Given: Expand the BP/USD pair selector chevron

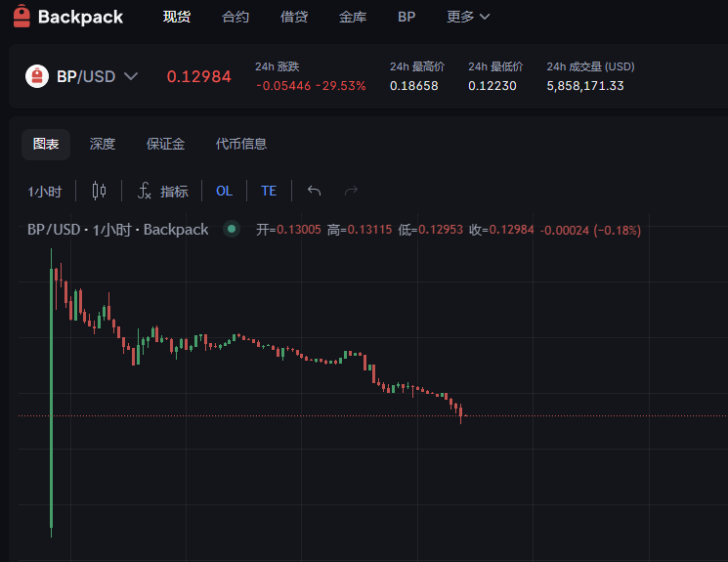Looking at the screenshot, I should coord(131,76).
